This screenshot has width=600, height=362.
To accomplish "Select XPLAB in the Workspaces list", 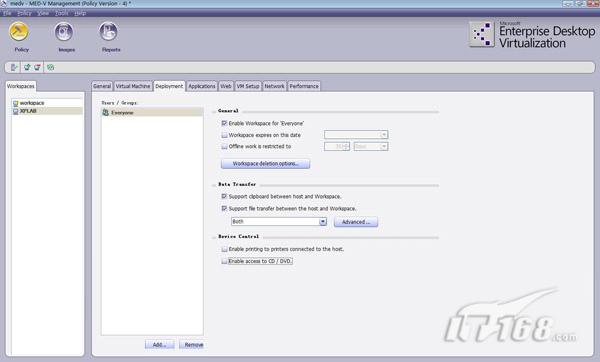I will [x=47, y=111].
